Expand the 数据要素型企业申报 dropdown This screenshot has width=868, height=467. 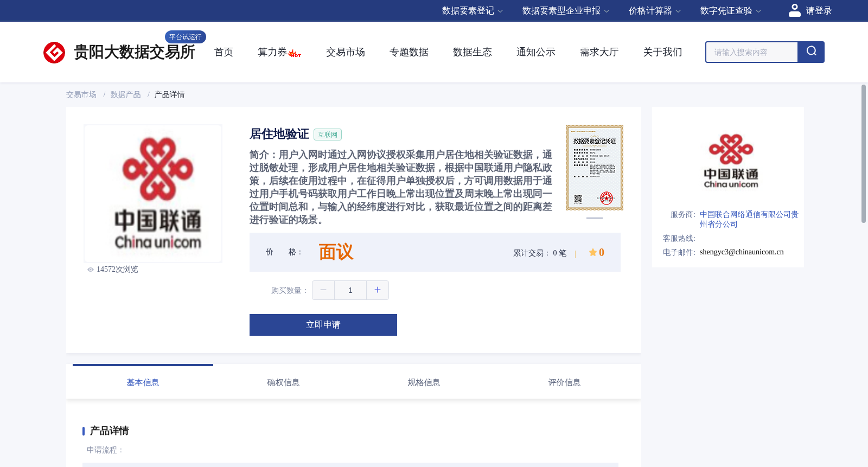coord(566,11)
